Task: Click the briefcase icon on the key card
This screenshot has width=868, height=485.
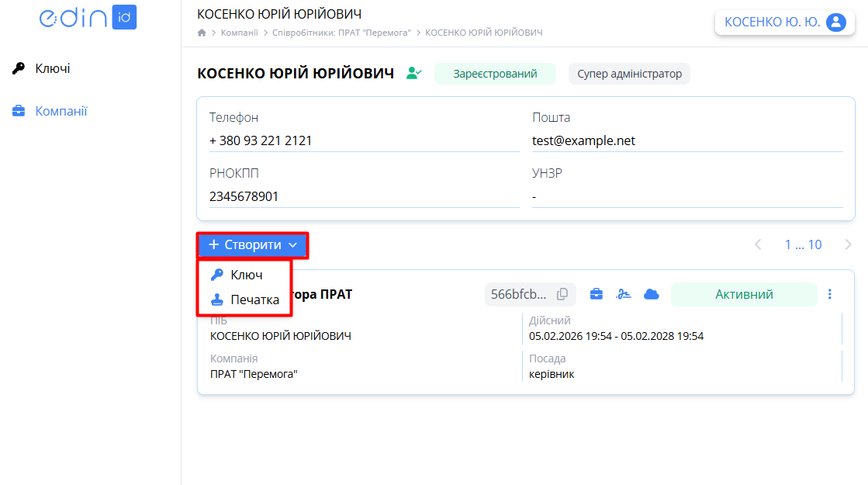Action: pos(596,294)
